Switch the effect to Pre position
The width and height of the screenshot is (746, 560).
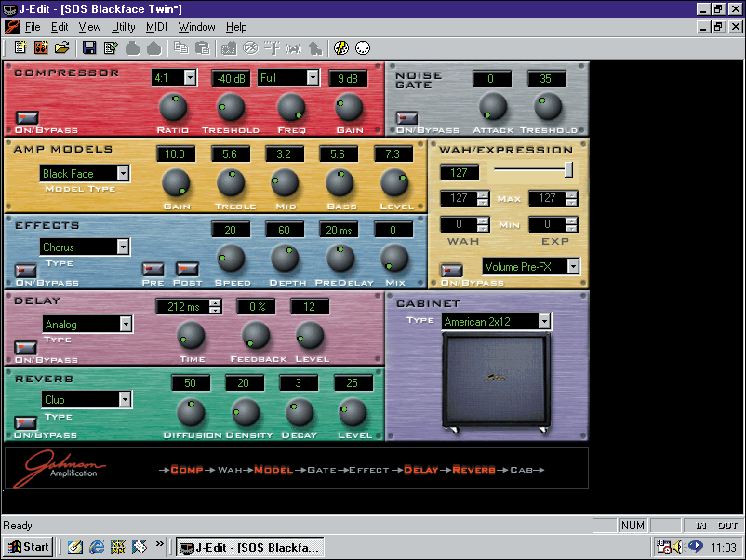[x=153, y=269]
